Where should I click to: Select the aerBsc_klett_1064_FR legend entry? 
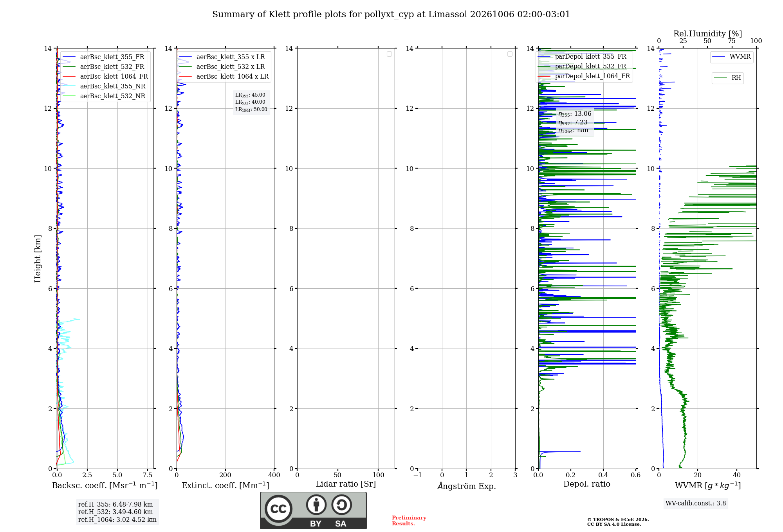106,76
